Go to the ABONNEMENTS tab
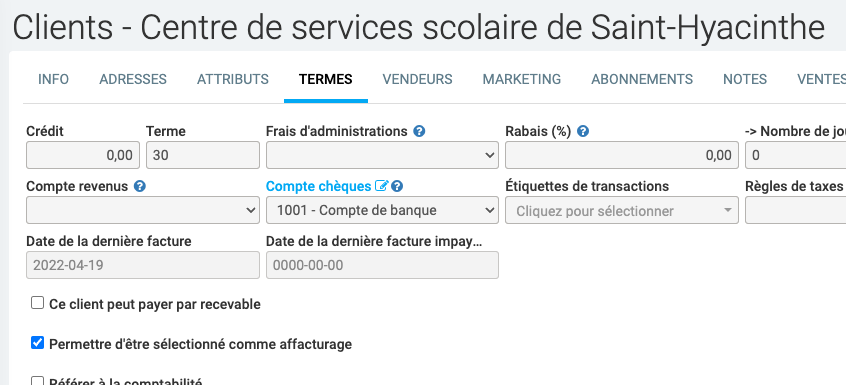This screenshot has height=385, width=846. [x=642, y=79]
